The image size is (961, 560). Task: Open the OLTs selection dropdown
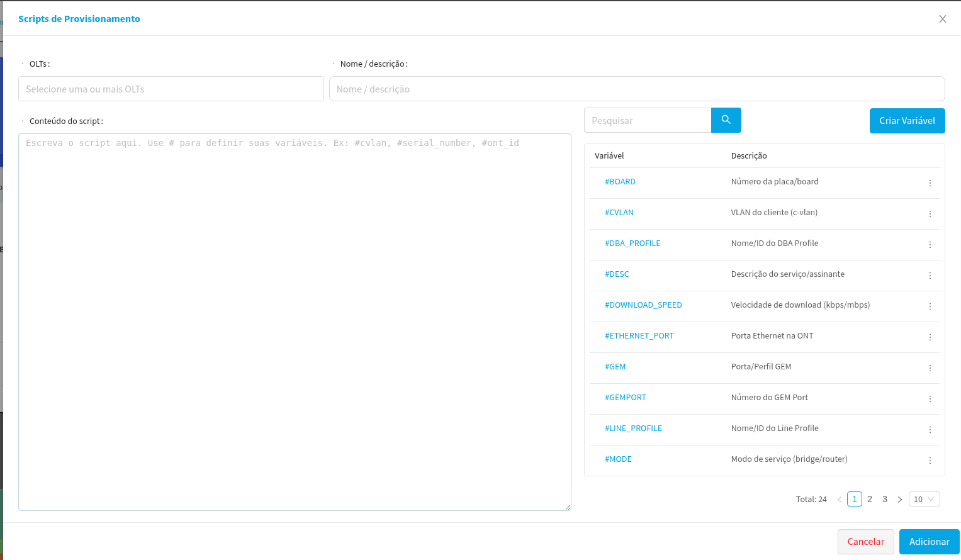coord(171,89)
